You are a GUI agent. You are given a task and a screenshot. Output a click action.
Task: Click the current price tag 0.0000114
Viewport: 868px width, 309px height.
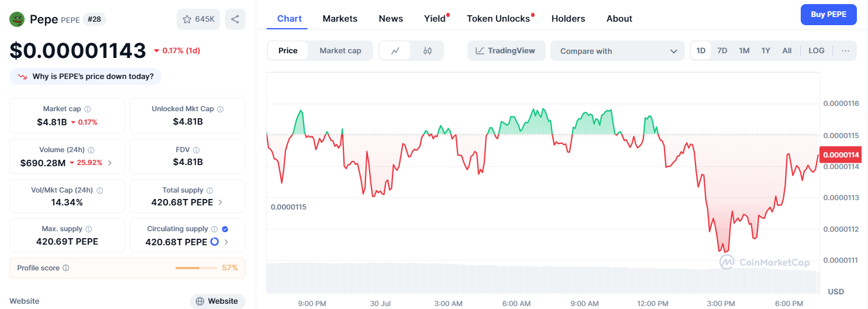click(x=841, y=154)
